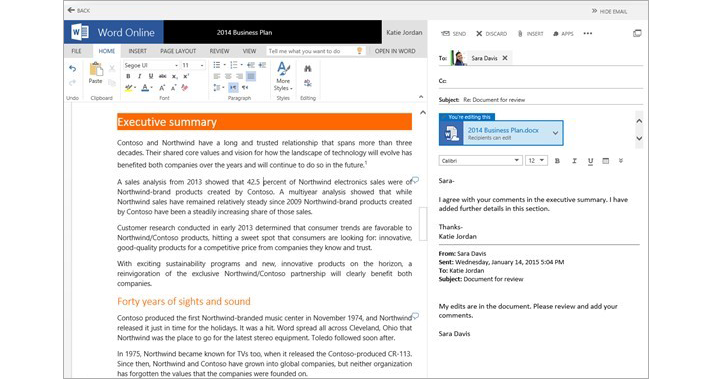
Task: Shrink the font size
Action: pyautogui.click(x=174, y=88)
